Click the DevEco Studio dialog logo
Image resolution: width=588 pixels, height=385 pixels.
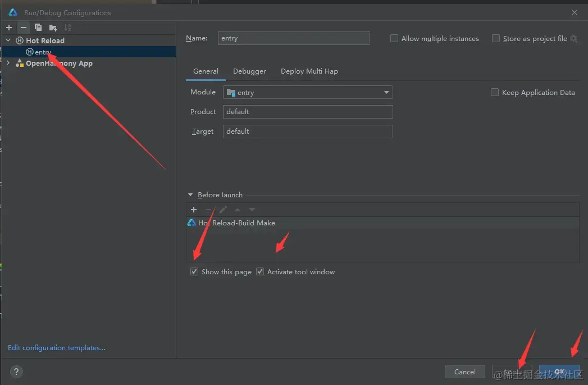(x=13, y=12)
